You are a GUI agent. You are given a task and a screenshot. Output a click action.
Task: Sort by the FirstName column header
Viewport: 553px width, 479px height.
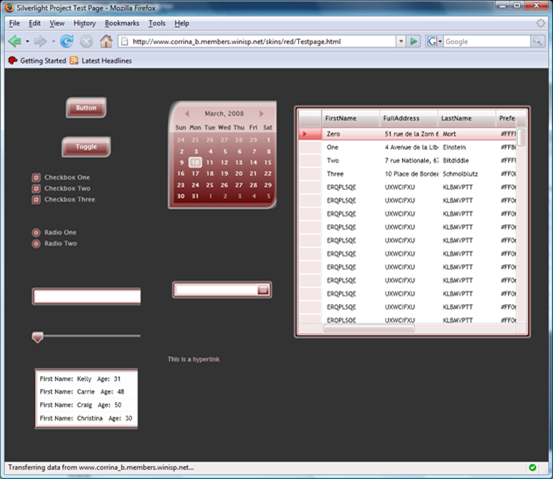350,119
